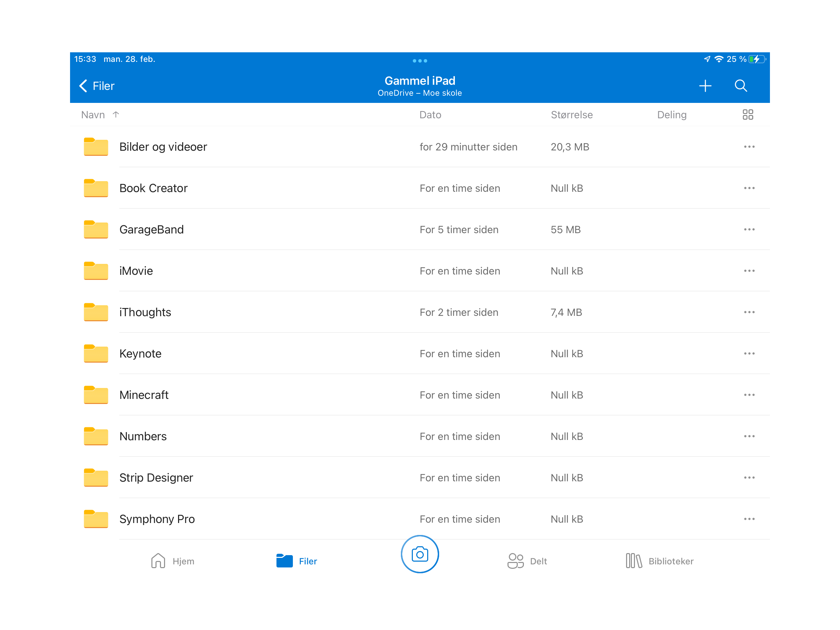
Task: Click the Bilder og videoer folder icon
Action: tap(96, 147)
